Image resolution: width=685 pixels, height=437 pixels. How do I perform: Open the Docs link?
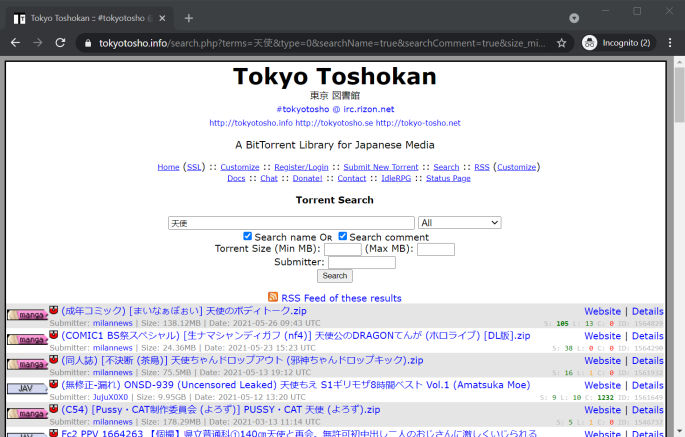point(236,178)
